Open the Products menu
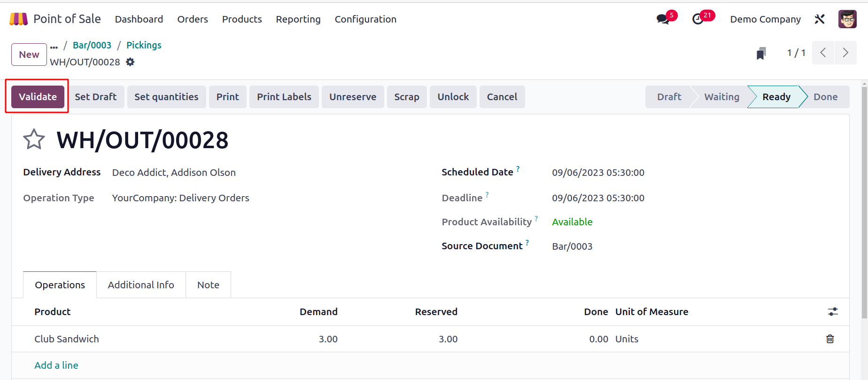Viewport: 868px width, 380px height. [x=242, y=19]
